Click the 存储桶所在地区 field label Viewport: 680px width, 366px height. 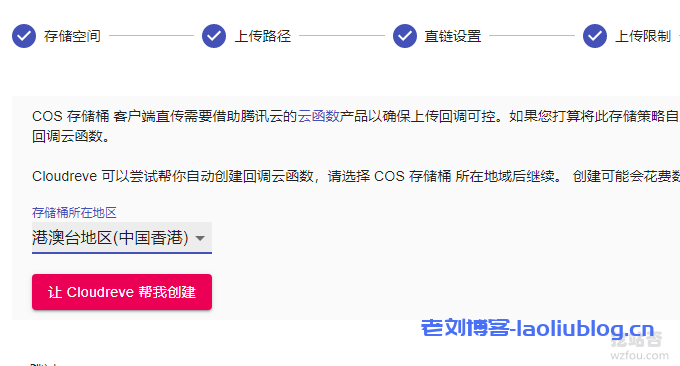[x=74, y=212]
